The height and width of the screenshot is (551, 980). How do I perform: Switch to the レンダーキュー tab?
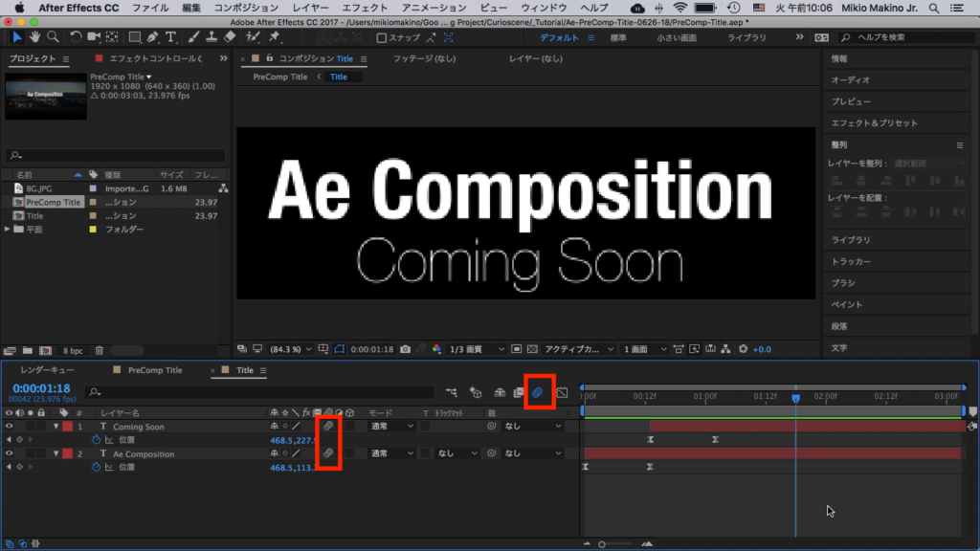tap(48, 370)
